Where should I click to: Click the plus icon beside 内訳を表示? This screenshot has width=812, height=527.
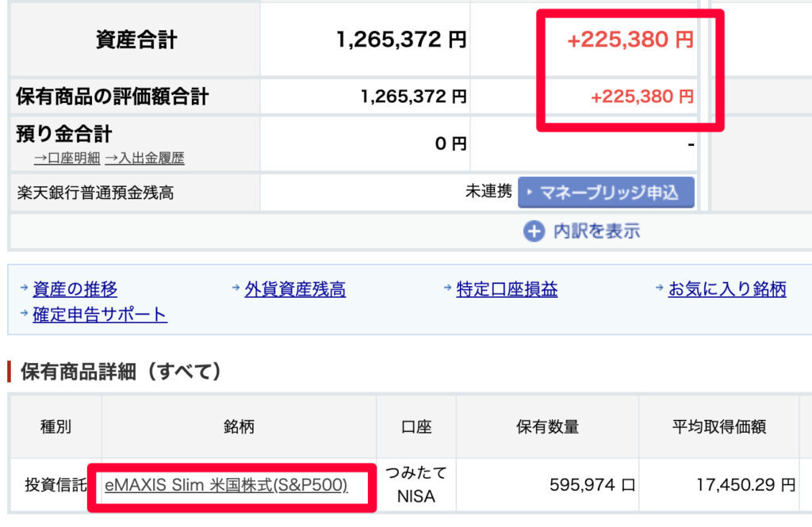point(534,231)
